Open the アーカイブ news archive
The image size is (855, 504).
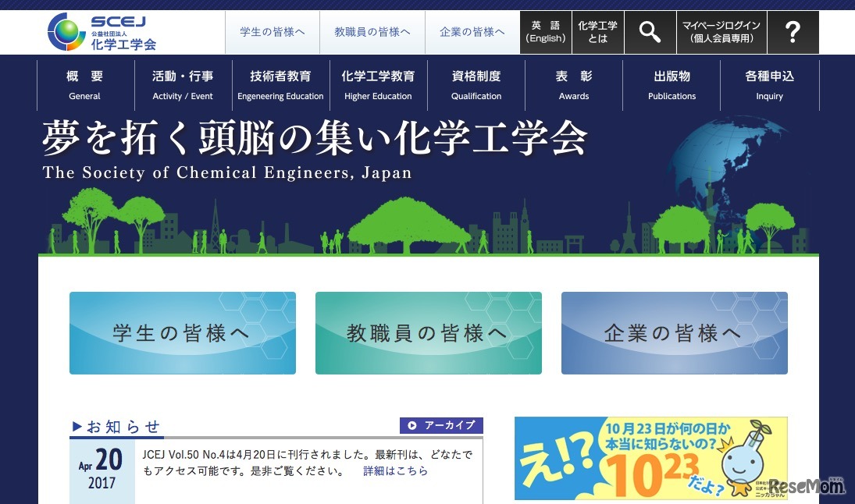coord(441,425)
